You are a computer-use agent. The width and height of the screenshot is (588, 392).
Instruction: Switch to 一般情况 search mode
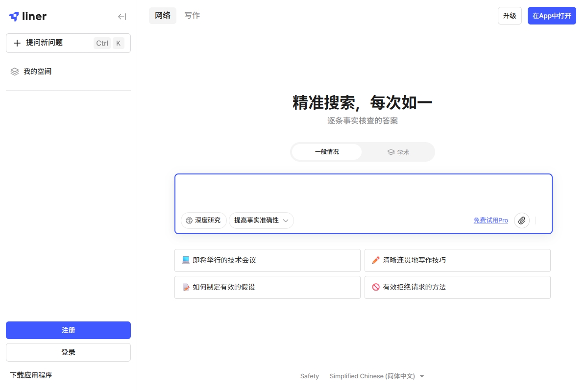(327, 152)
